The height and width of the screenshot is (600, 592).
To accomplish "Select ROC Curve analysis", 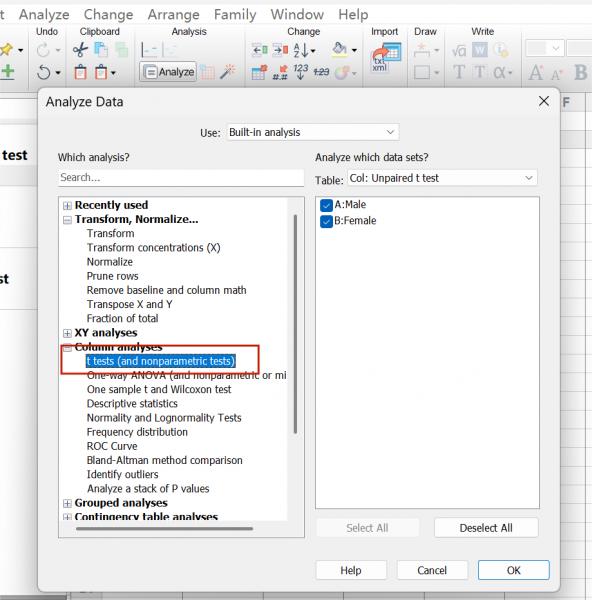I will pyautogui.click(x=112, y=446).
